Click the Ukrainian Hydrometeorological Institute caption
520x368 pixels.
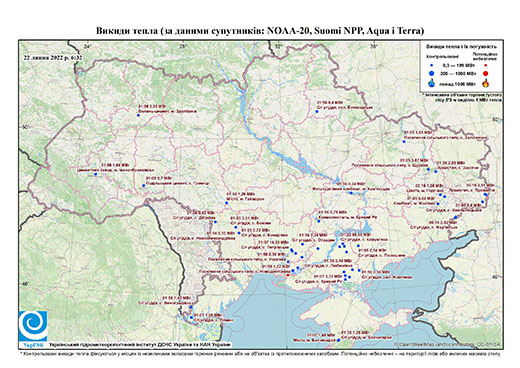click(140, 344)
